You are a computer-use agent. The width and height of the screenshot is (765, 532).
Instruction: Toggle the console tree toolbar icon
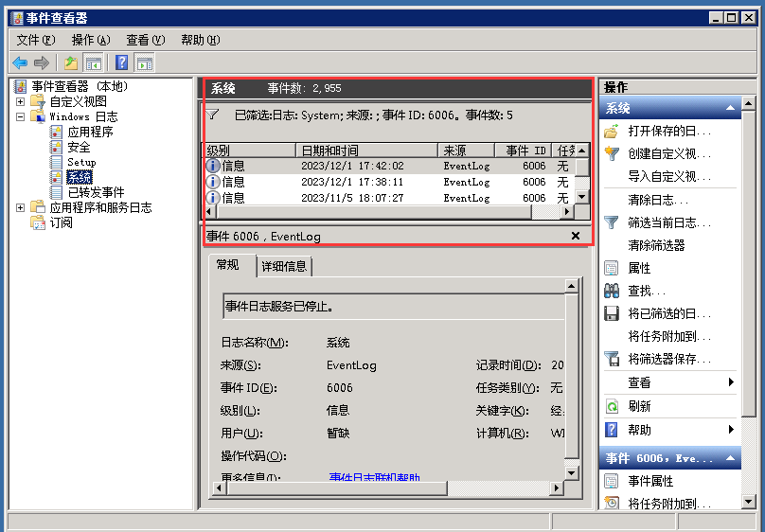click(94, 62)
